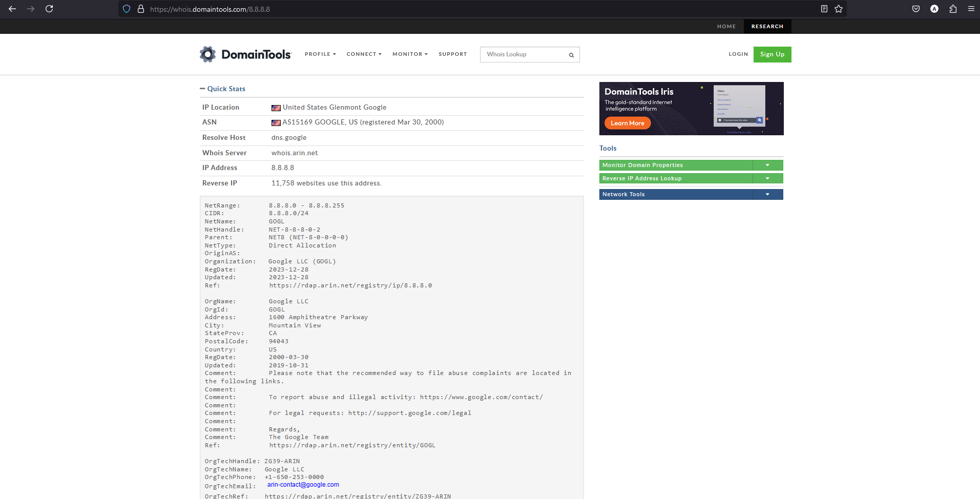980x499 pixels.
Task: Expand Reverse IP Address Lookup dropdown arrow
Action: [767, 178]
